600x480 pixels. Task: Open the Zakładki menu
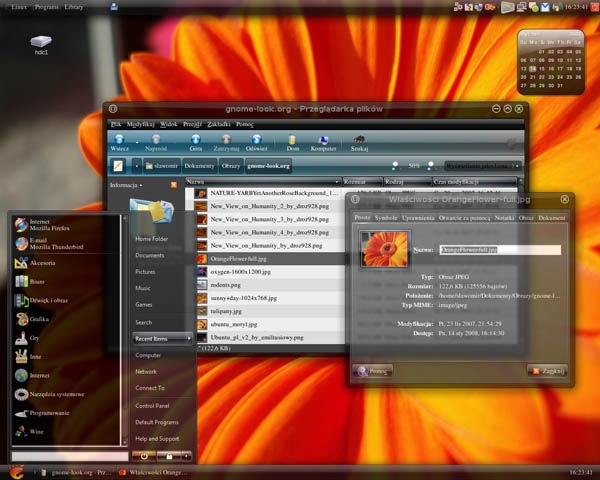[x=218, y=124]
